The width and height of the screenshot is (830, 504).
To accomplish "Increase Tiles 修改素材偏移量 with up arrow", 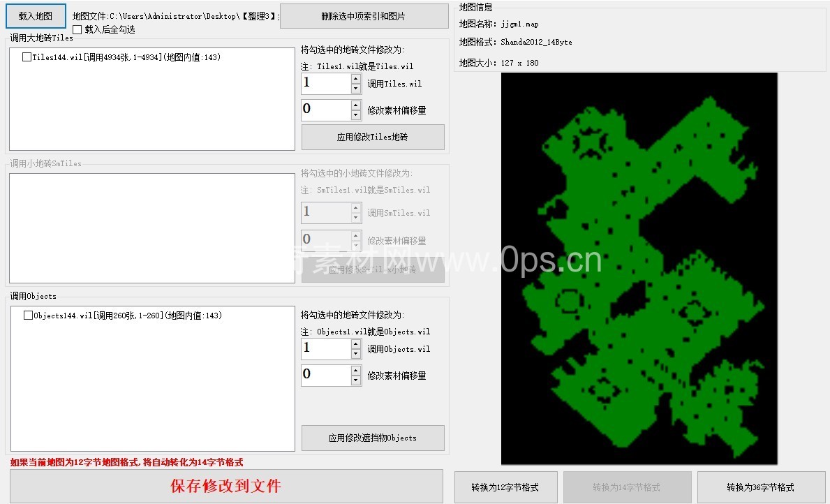I will (x=356, y=105).
